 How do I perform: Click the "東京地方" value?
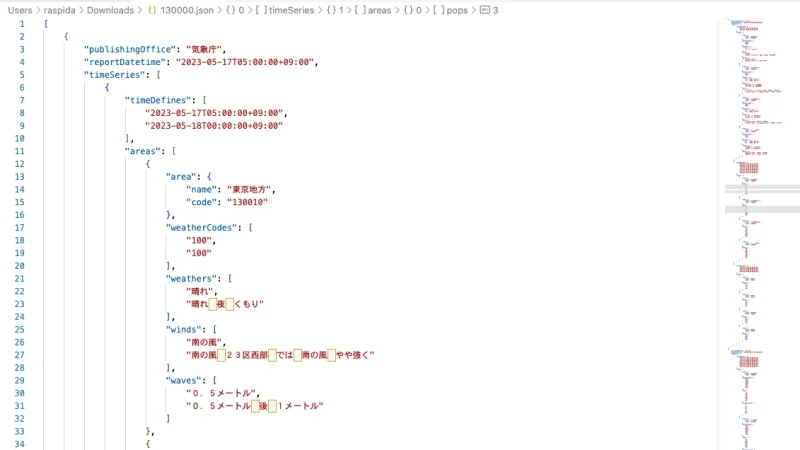[249, 190]
